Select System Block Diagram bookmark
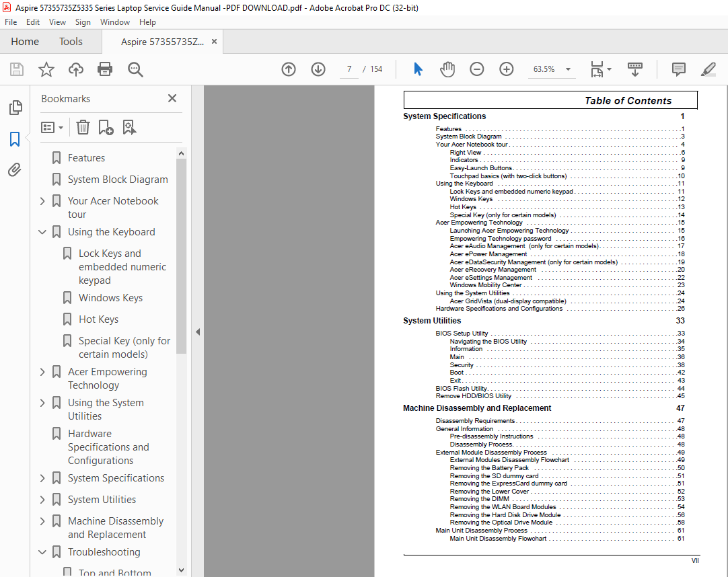This screenshot has width=728, height=577. [118, 179]
